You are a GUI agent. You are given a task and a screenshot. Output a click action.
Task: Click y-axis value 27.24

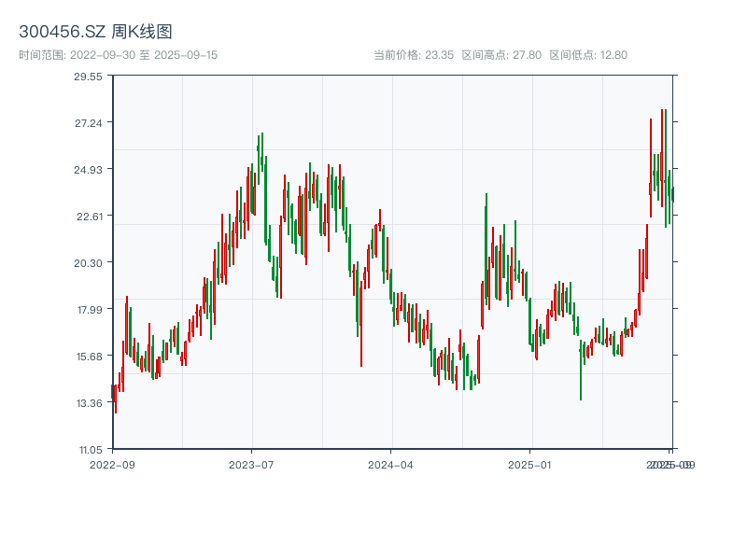coord(89,123)
